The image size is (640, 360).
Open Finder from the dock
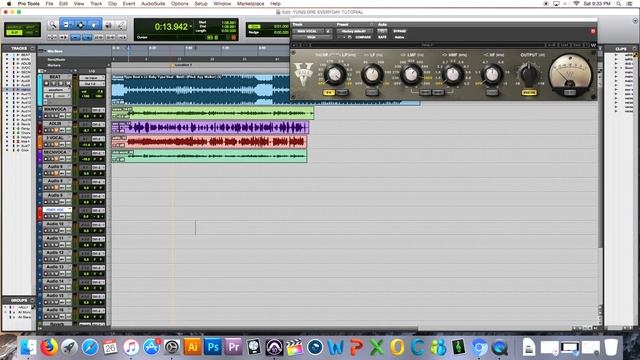tap(28, 347)
